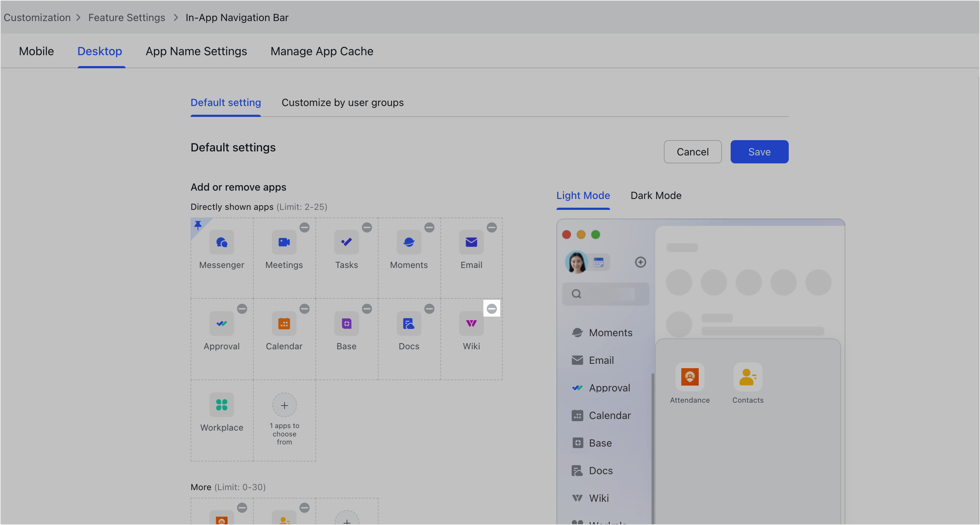Click Attendance icon in preview panel
The width and height of the screenshot is (980, 525).
(689, 377)
